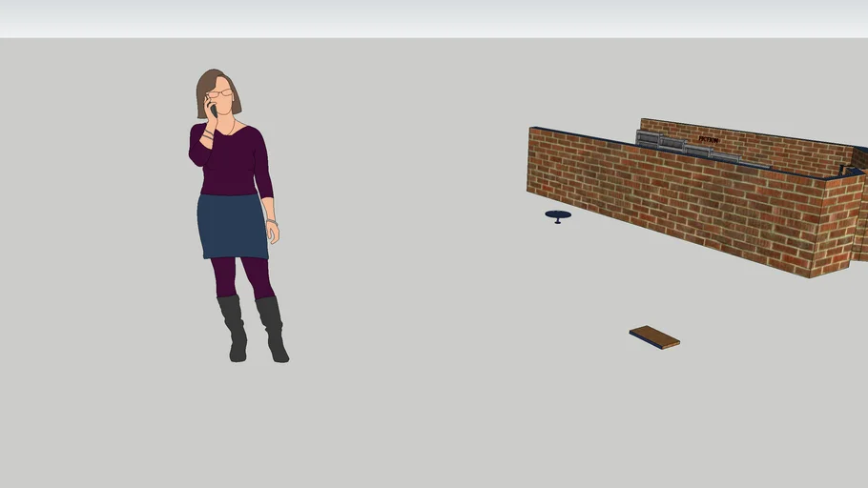Click the back brick wall near FICTION sign
The image size is (868, 488).
[763, 148]
